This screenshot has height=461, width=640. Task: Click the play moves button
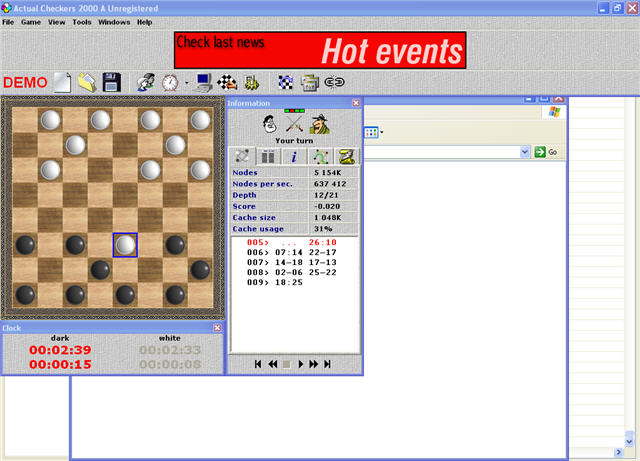300,364
